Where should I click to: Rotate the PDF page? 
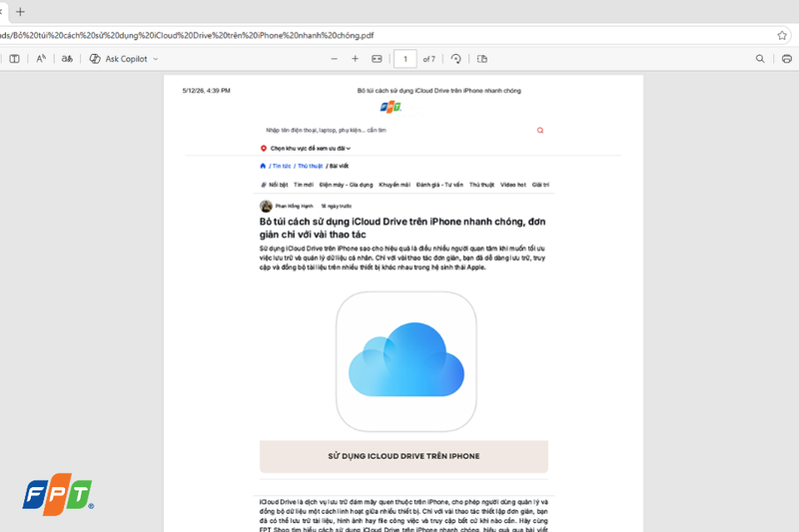(x=456, y=59)
